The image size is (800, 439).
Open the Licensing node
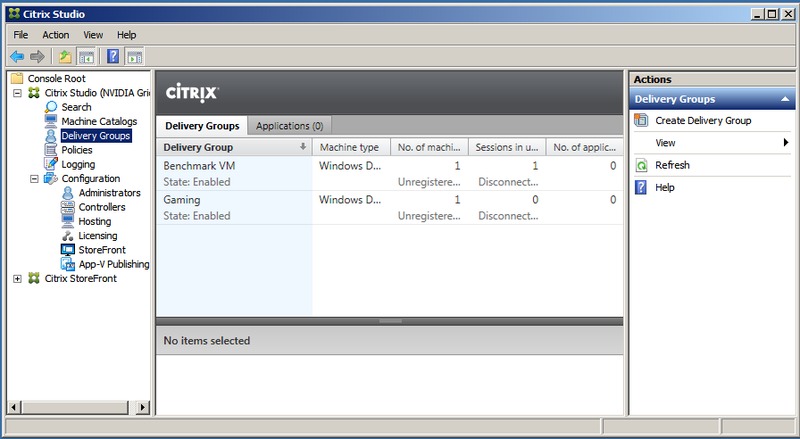click(x=97, y=236)
